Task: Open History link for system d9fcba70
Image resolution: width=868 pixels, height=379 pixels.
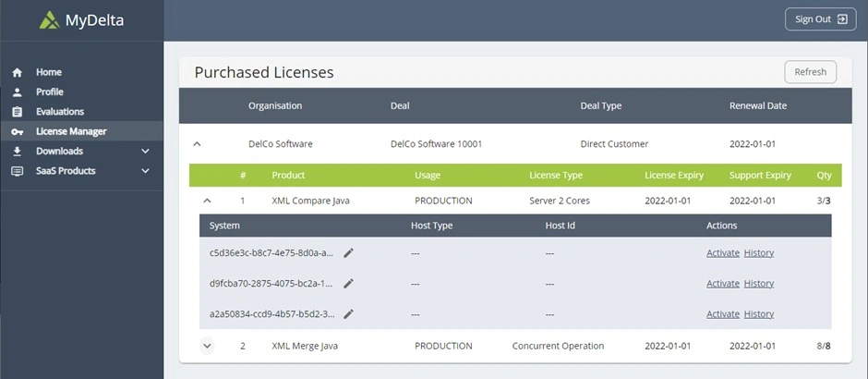Action: [758, 284]
